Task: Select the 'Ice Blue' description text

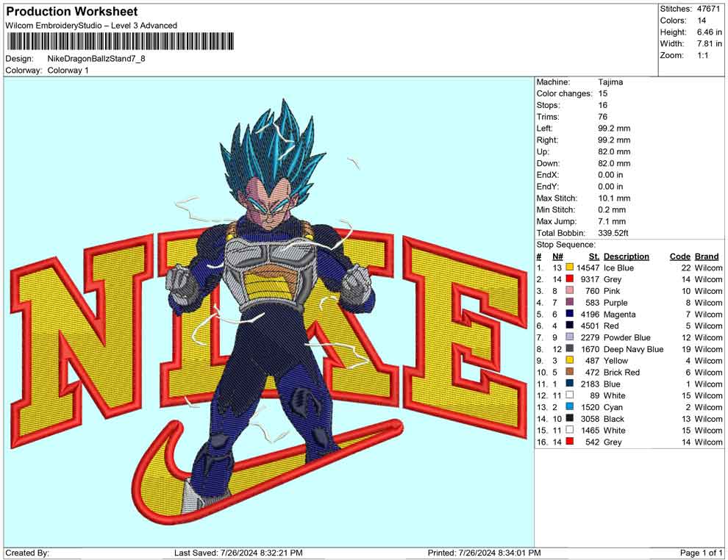Action: tap(618, 268)
